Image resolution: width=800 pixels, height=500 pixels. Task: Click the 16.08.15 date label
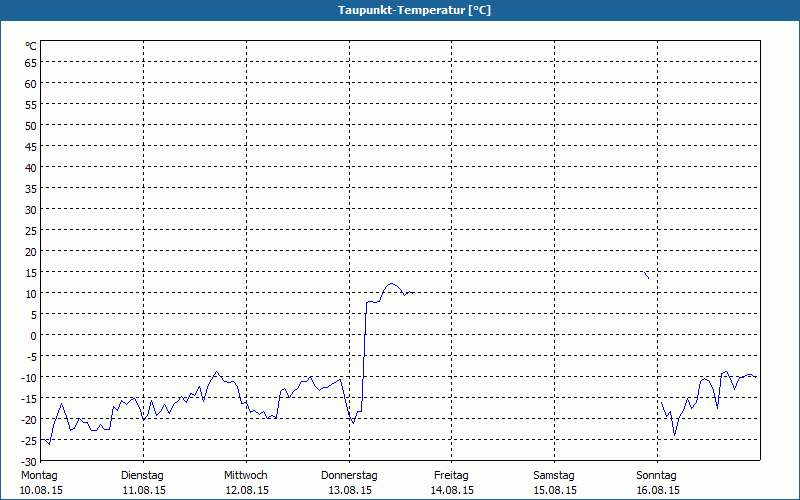[x=658, y=490]
